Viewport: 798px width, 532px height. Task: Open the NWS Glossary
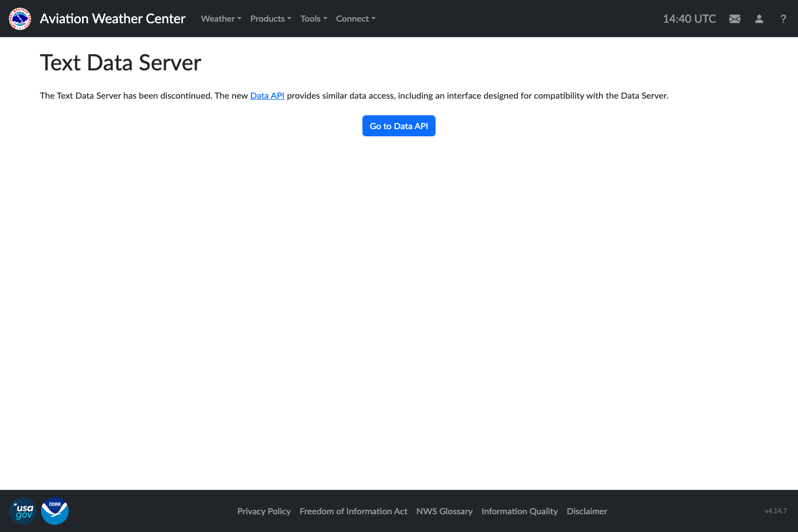pos(444,511)
